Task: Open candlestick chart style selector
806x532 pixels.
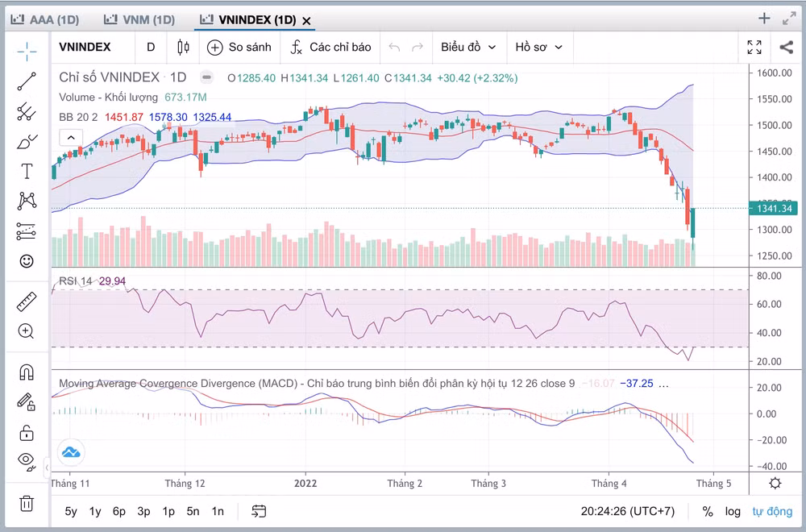Action: point(183,48)
